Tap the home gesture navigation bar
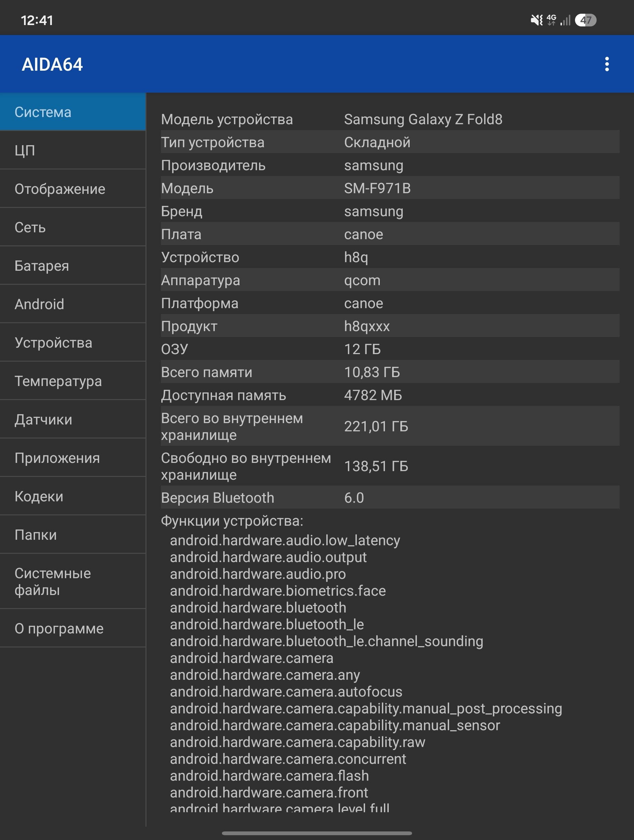This screenshot has height=840, width=634. click(317, 833)
